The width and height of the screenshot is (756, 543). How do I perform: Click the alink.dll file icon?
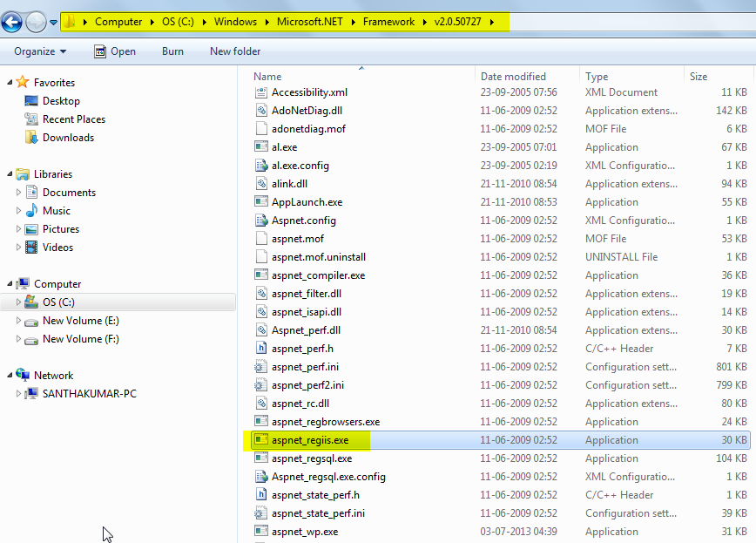point(260,183)
